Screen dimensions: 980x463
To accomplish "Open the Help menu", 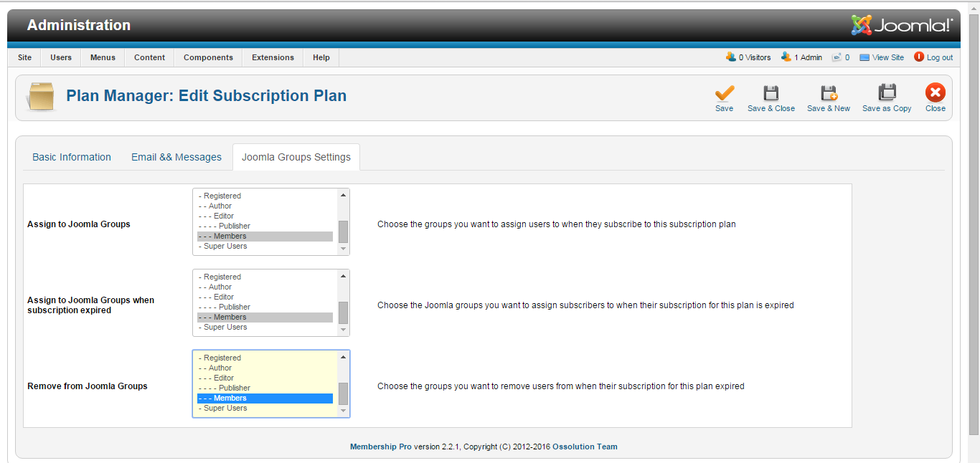I will 321,57.
